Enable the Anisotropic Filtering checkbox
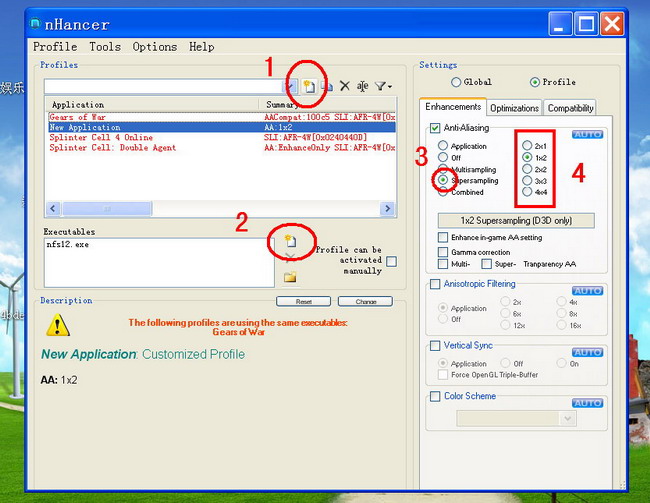The height and width of the screenshot is (503, 650). pyautogui.click(x=435, y=285)
